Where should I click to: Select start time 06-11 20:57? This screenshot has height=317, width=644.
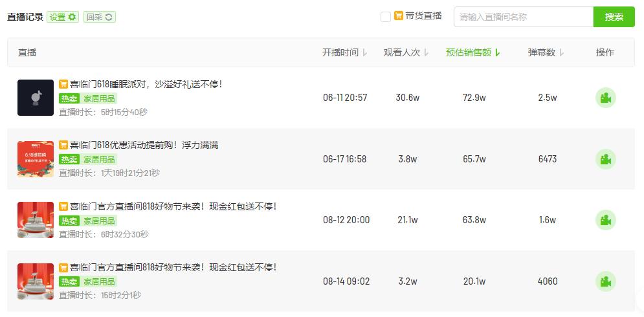345,98
